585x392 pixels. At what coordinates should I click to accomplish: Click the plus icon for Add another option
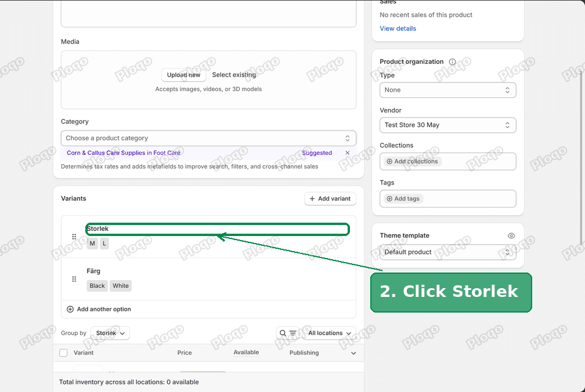click(x=70, y=309)
